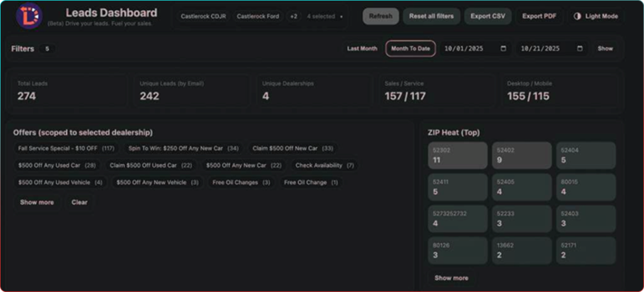644x292 pixels.
Task: Export the dashboard as PDF
Action: tap(540, 16)
